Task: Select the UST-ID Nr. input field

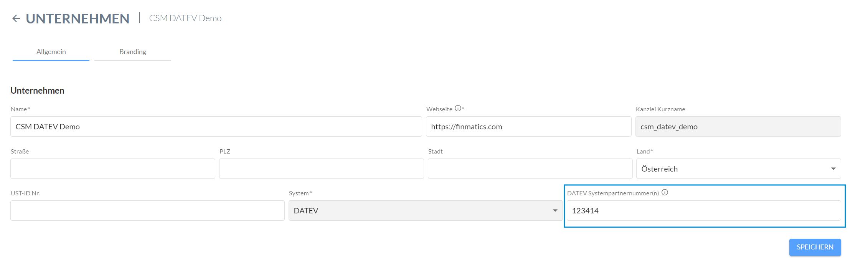Action: click(147, 211)
